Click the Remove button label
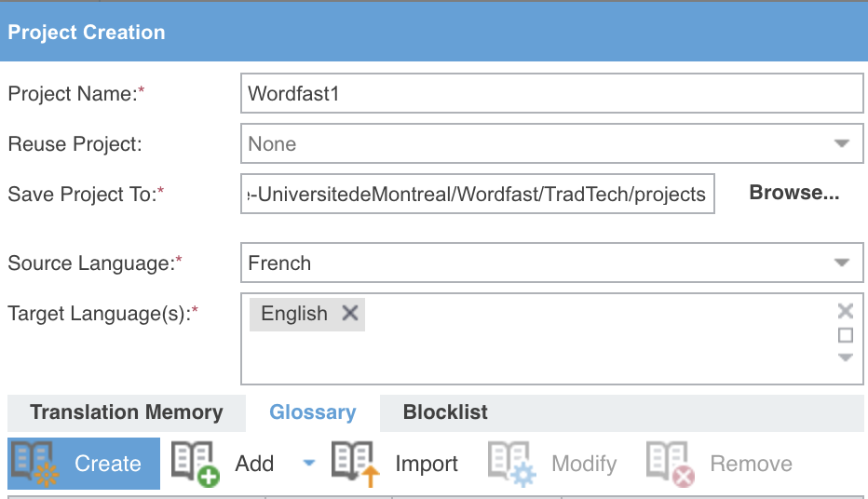This screenshot has width=868, height=499. pos(752,464)
